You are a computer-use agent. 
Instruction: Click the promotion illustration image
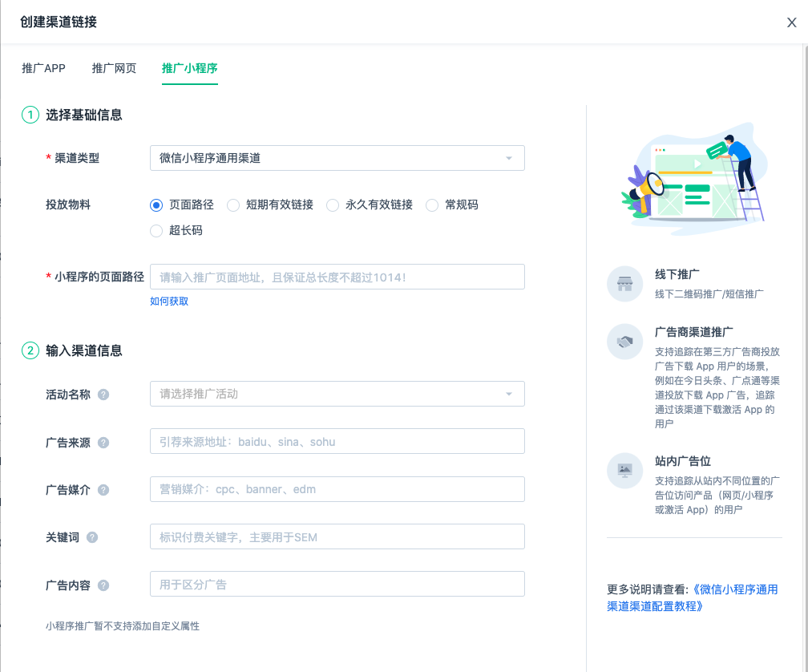(x=696, y=178)
